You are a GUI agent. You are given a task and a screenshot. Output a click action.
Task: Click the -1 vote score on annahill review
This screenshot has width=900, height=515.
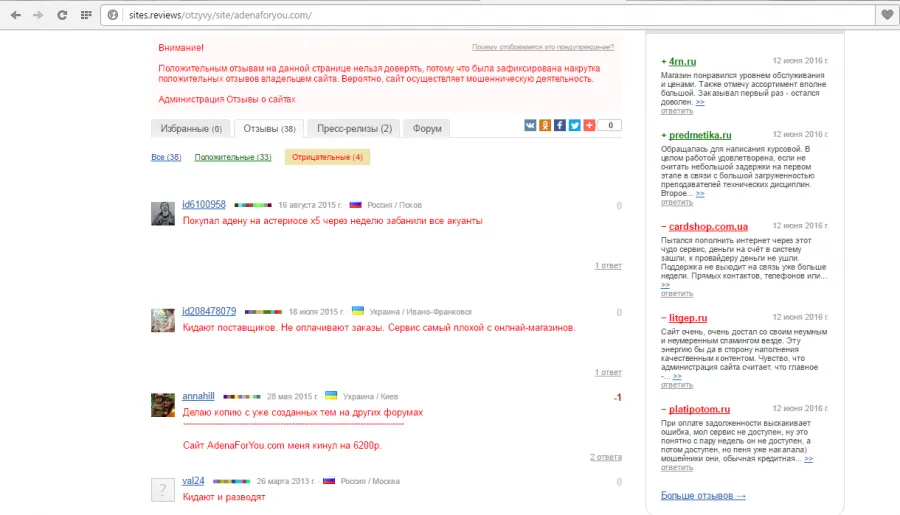[618, 397]
